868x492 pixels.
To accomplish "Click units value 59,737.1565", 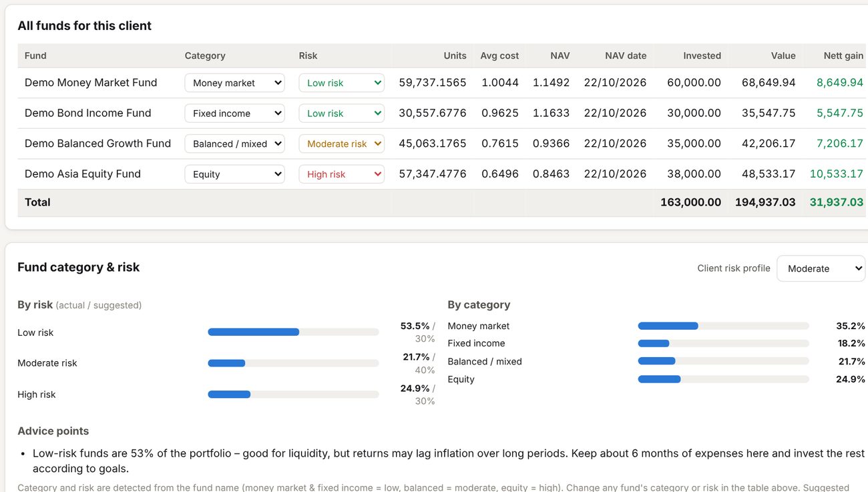I will (433, 83).
